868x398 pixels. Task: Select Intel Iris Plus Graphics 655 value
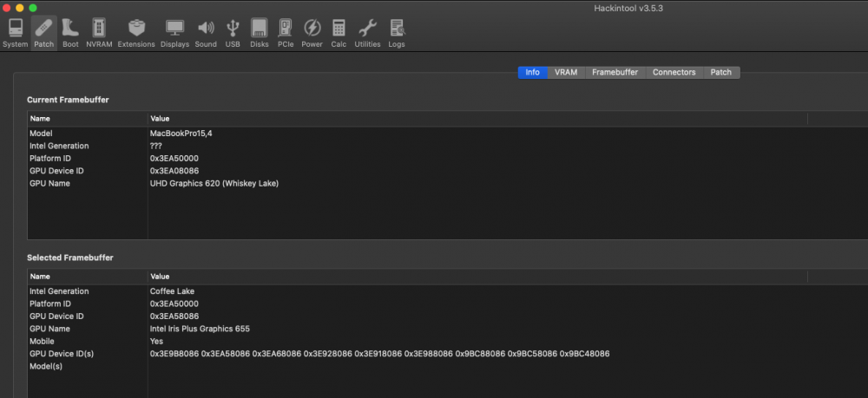coord(200,329)
